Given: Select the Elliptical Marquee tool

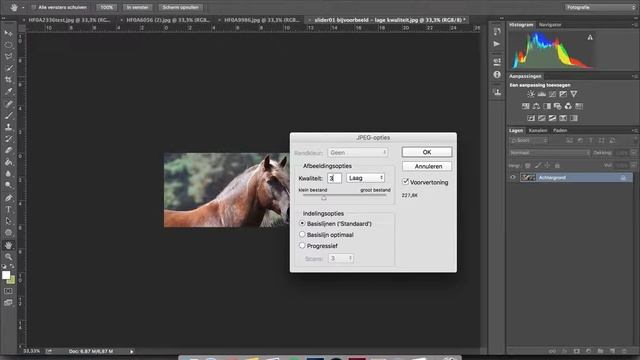Looking at the screenshot, I should (x=8, y=45).
